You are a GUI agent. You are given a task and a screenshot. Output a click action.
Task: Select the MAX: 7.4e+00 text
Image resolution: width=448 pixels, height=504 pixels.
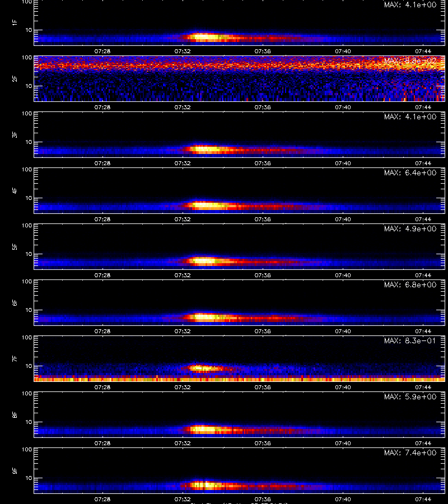pyautogui.click(x=410, y=452)
